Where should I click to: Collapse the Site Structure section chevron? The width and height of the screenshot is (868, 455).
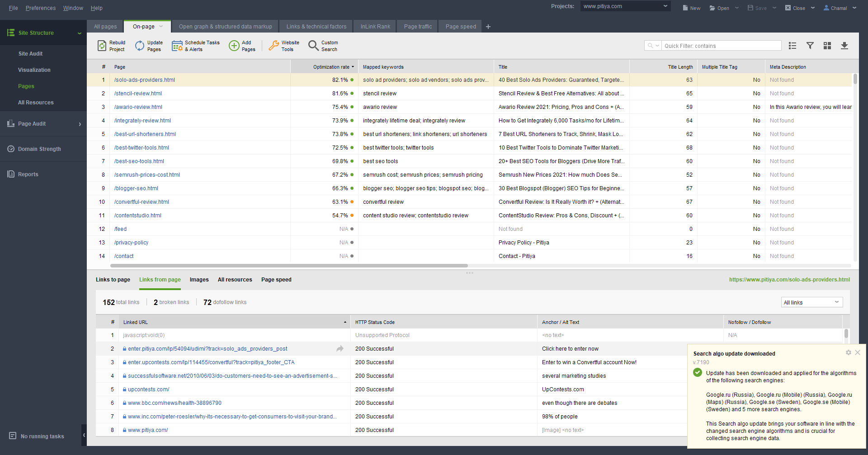click(x=80, y=33)
